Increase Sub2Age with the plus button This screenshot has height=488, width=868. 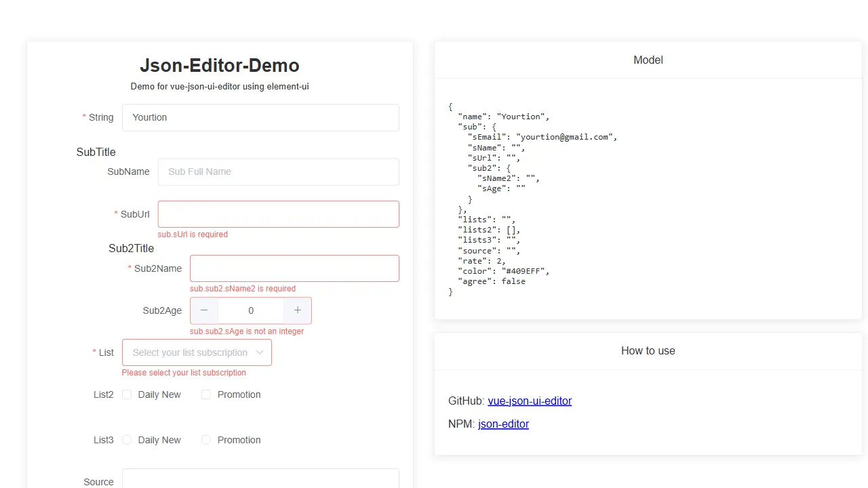(297, 310)
